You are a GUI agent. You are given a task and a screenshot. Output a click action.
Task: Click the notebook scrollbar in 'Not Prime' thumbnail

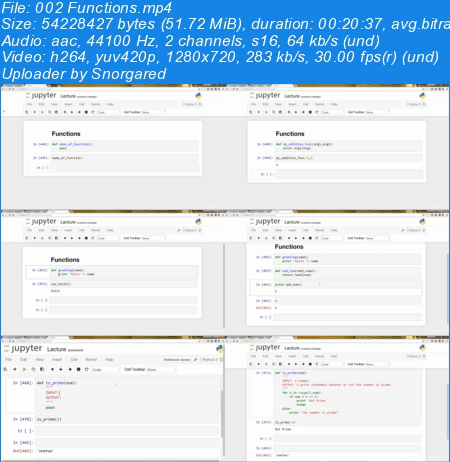pos(447,411)
